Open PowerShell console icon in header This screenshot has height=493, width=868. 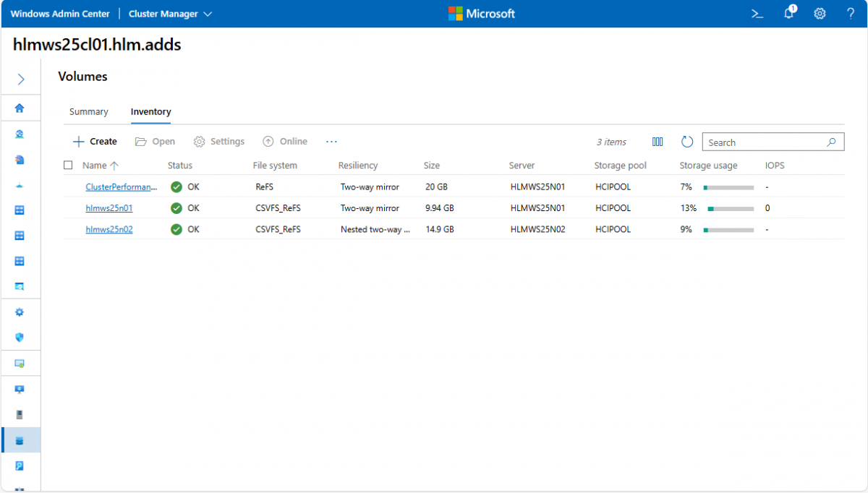(757, 14)
